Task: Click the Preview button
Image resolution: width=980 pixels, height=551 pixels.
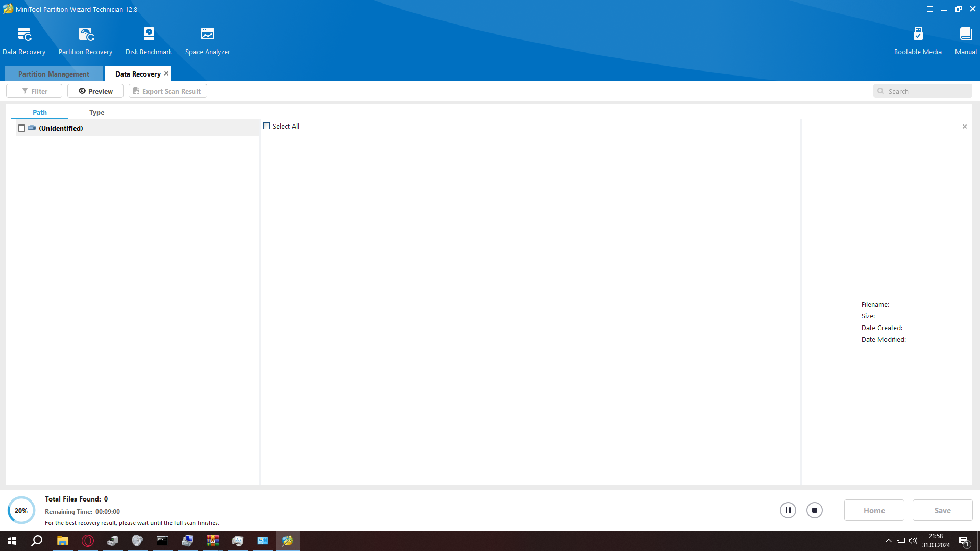Action: [x=95, y=91]
